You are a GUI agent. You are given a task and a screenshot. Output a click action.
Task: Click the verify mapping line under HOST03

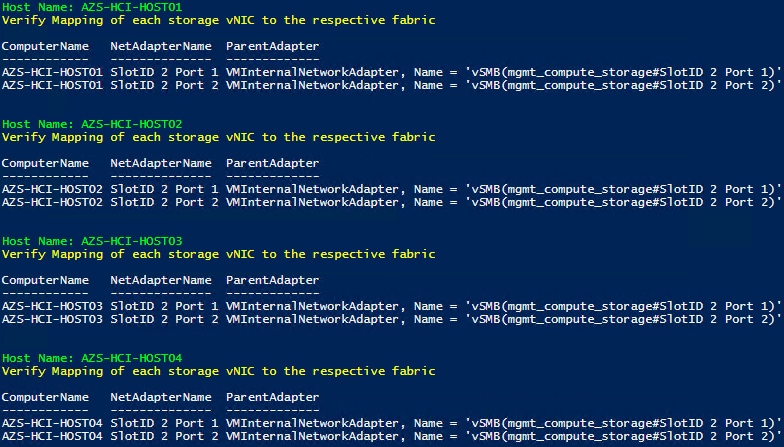coord(218,254)
